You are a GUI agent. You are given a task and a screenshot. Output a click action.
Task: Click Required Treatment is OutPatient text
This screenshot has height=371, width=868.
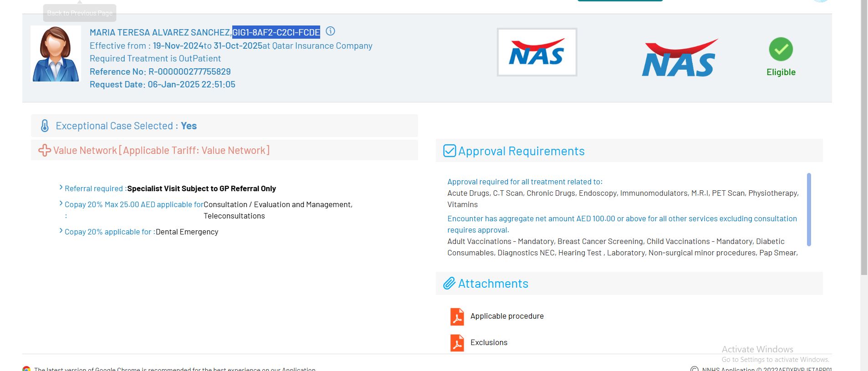(x=155, y=58)
